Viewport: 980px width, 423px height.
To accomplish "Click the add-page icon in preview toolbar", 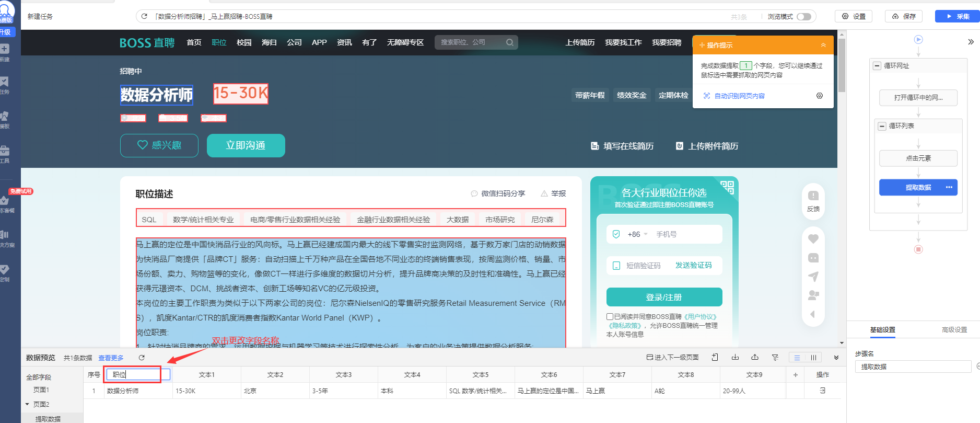I will click(715, 357).
